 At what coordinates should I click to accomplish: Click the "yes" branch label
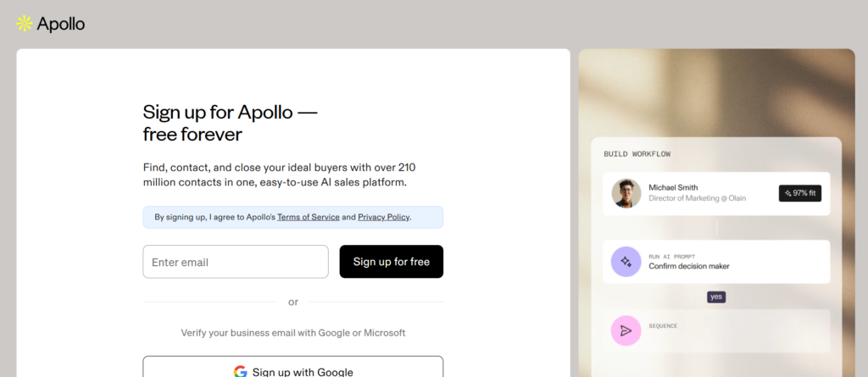tap(716, 297)
